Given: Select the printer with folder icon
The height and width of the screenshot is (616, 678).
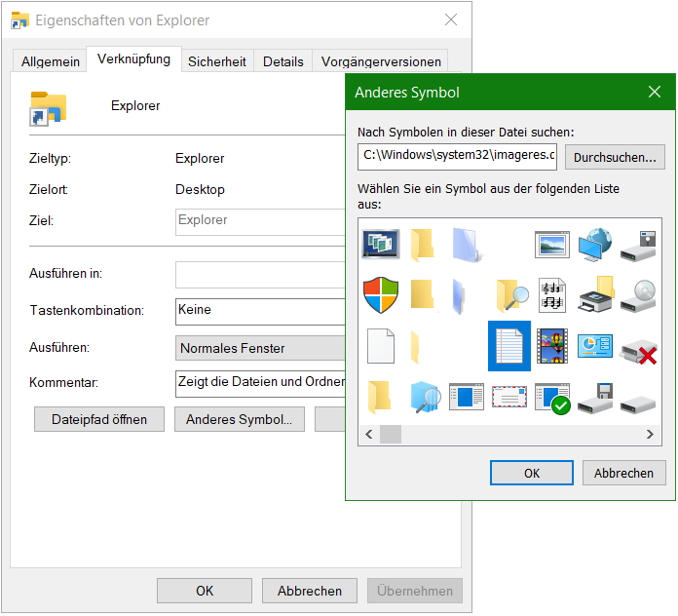Looking at the screenshot, I should click(595, 294).
